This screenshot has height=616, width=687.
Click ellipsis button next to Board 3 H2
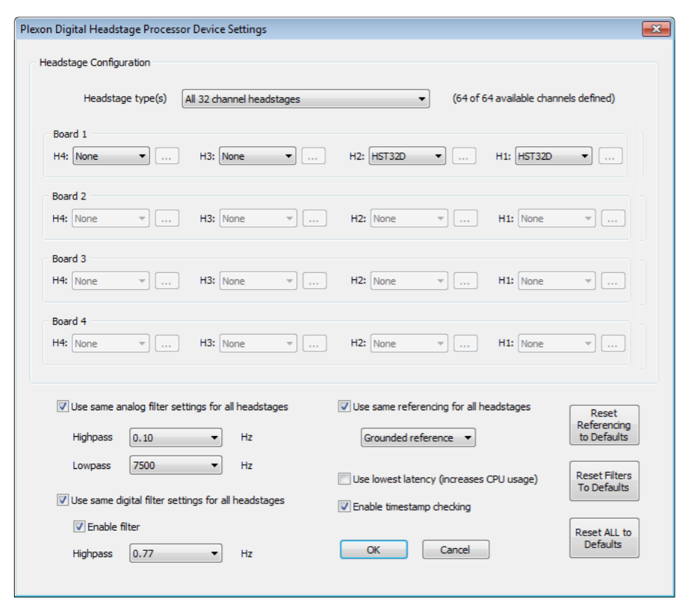coord(465,281)
